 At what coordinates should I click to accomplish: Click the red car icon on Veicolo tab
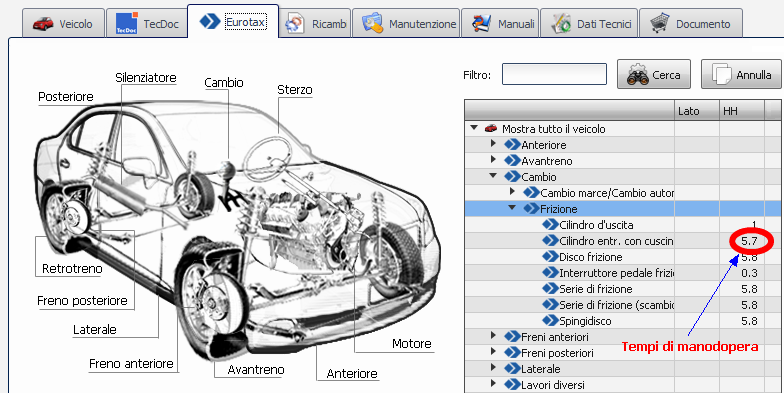point(43,24)
